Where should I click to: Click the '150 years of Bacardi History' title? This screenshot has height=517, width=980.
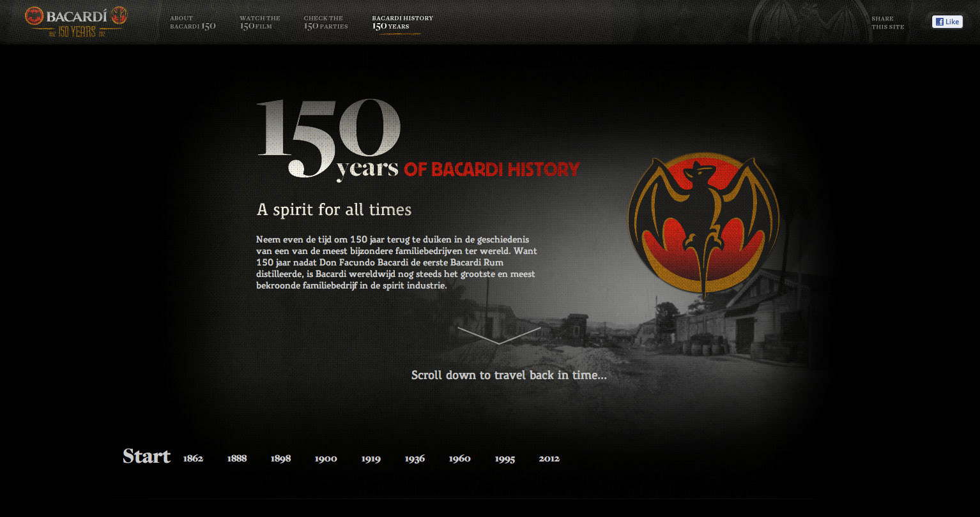[418, 140]
